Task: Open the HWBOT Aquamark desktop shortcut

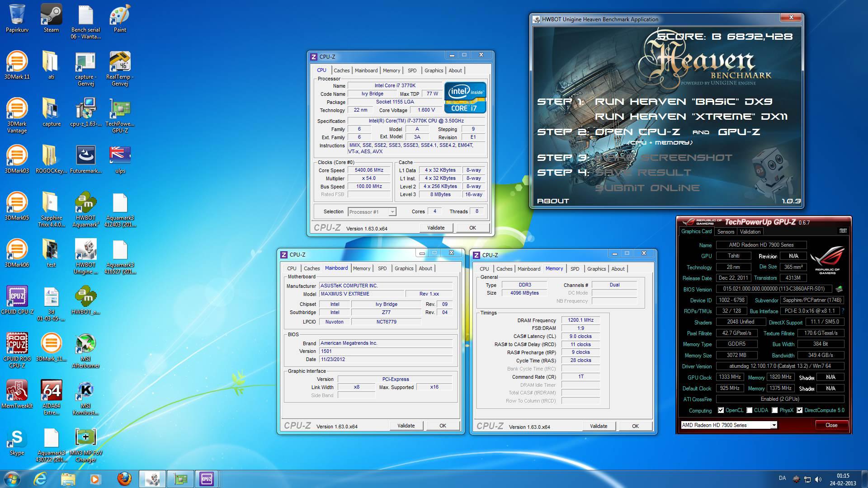Action: point(85,210)
